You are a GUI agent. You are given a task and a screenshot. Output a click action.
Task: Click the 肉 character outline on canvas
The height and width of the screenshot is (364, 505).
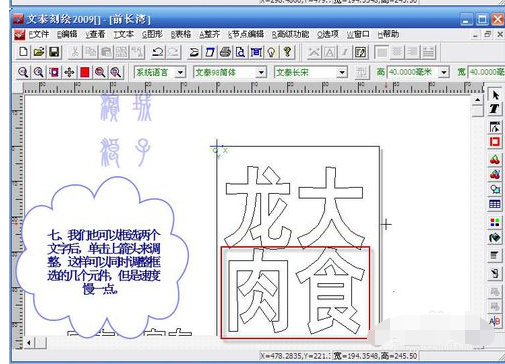[x=257, y=292]
